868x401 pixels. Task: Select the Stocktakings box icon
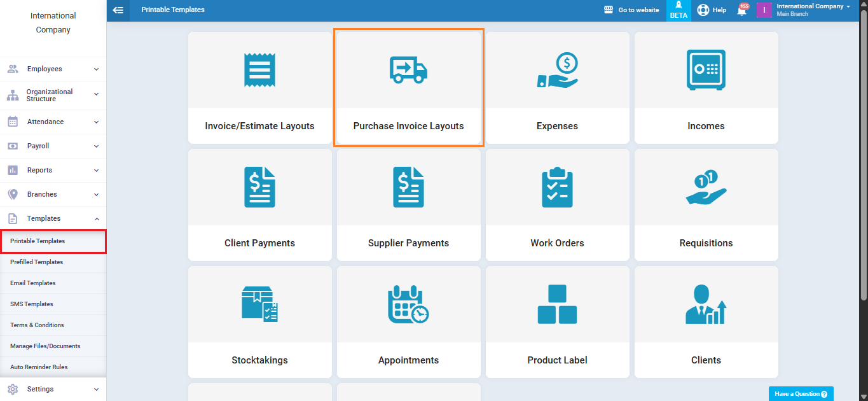point(259,304)
